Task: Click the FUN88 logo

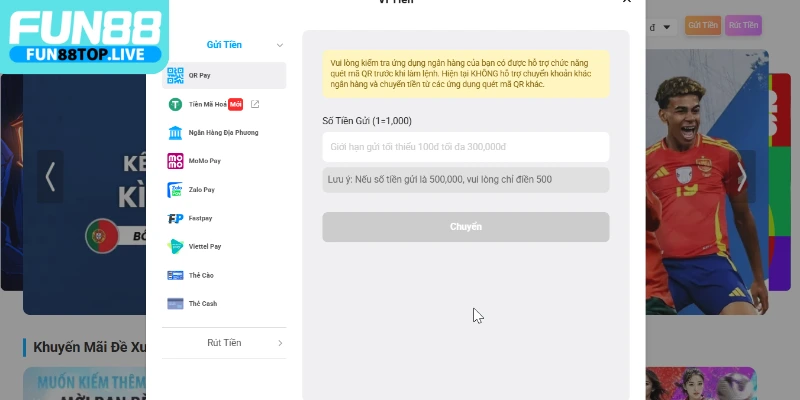Action: click(x=85, y=36)
